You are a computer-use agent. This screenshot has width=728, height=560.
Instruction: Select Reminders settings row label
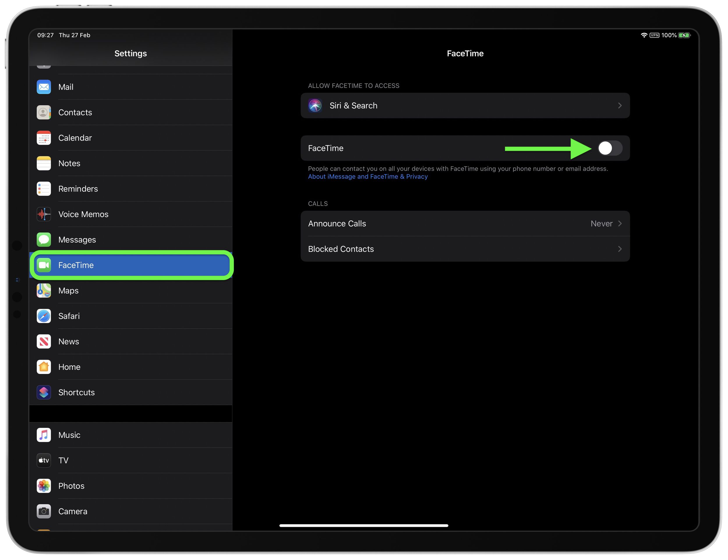78,189
